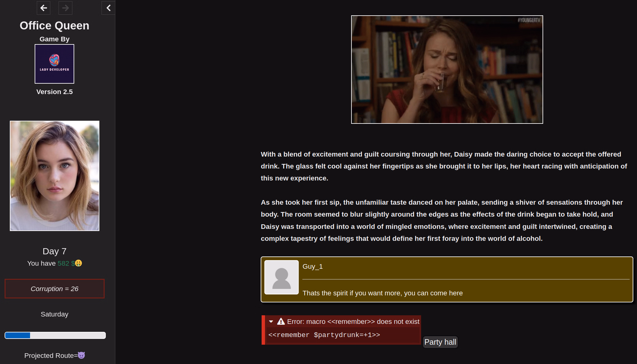
Task: Click the Guy_1 name in the dialogue box
Action: point(313,267)
